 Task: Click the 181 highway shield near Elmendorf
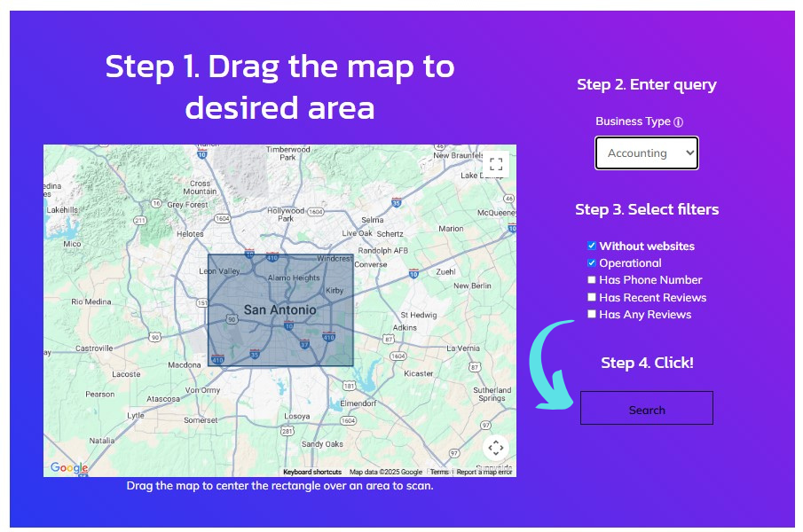coord(349,387)
